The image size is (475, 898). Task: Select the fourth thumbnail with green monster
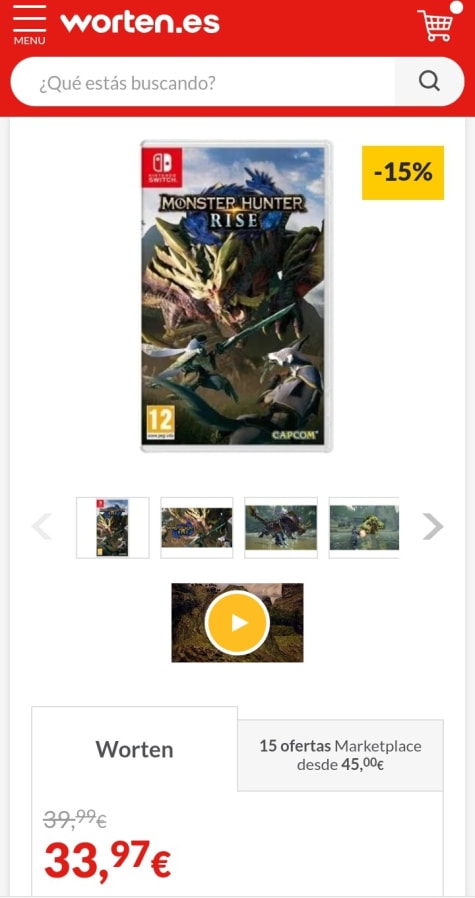click(364, 527)
